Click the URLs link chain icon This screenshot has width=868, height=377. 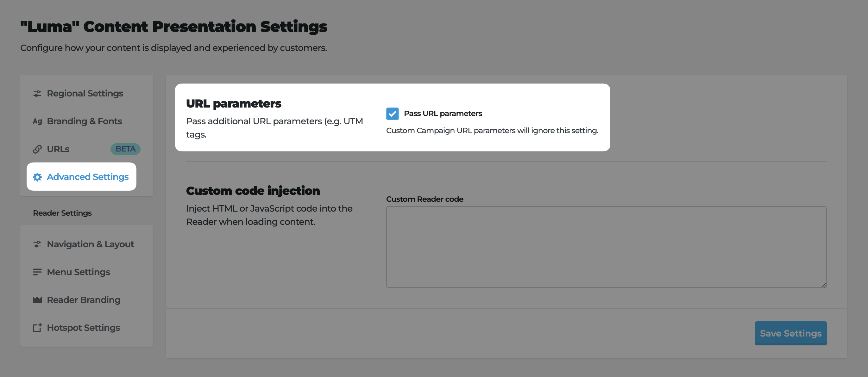click(37, 149)
